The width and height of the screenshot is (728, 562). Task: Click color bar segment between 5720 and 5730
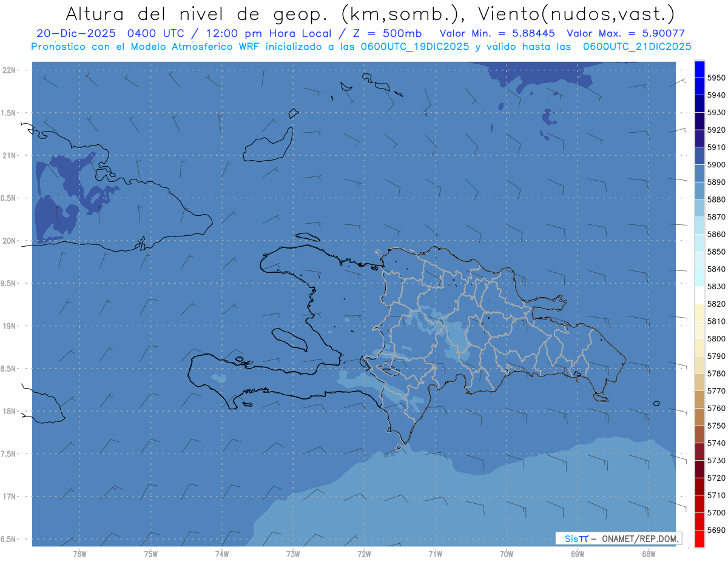coord(699,469)
